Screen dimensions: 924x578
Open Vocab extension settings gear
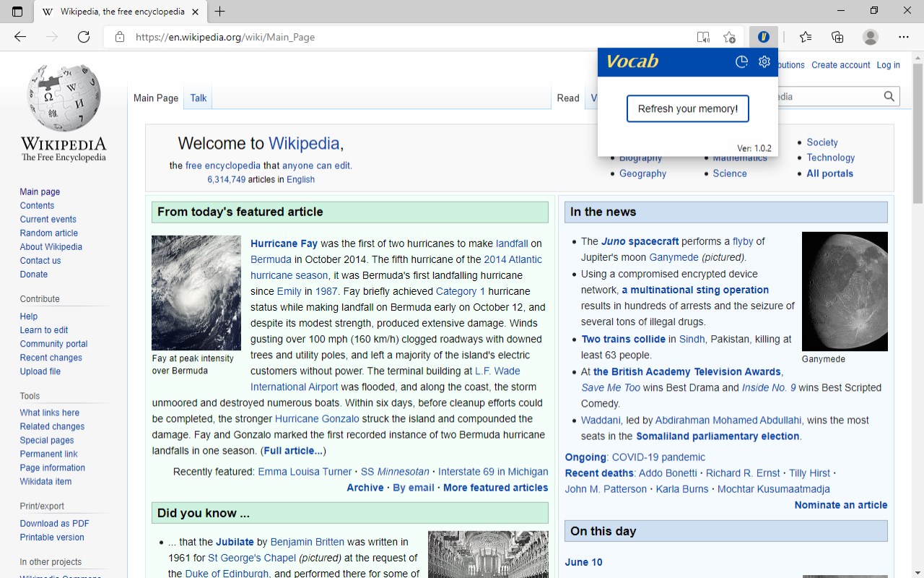tap(764, 62)
